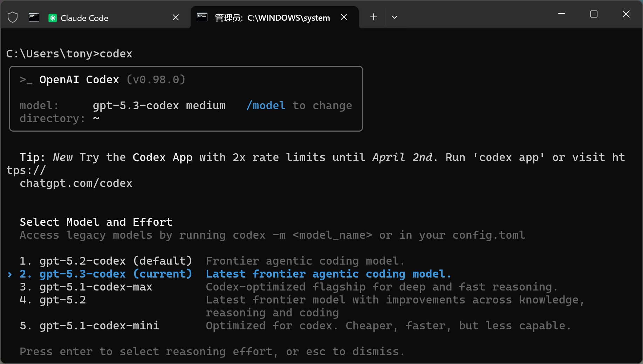Click the terminal icon on the system tab
Screen dimensions: 643x364
click(202, 17)
